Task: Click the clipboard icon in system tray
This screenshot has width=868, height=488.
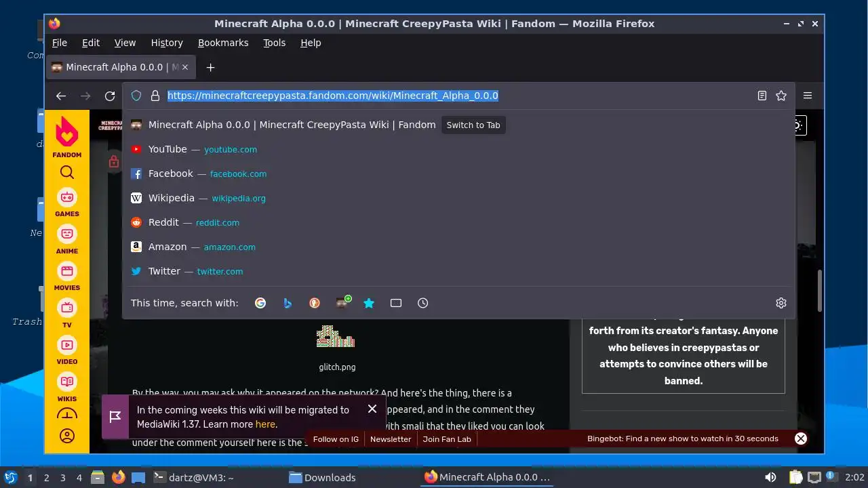Action: (795, 477)
